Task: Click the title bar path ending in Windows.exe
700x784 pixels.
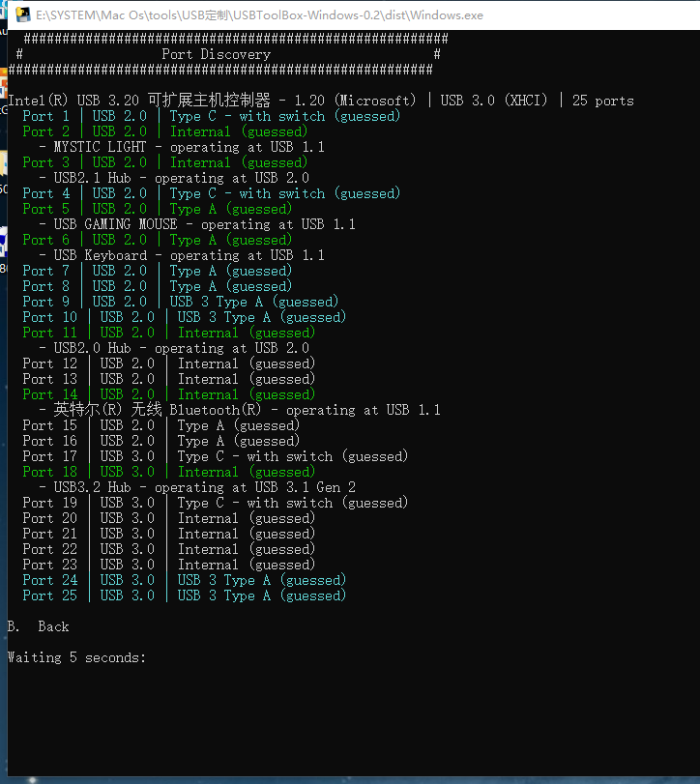Action: point(259,15)
